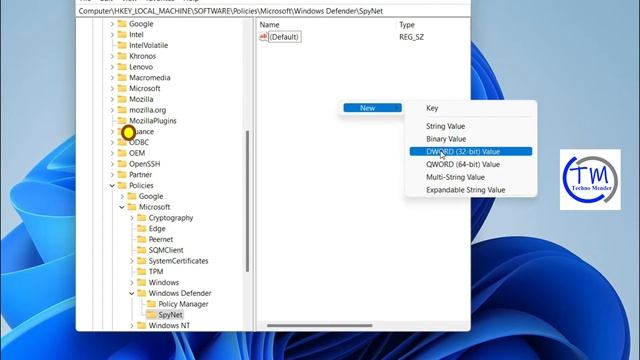640x360 pixels.
Task: Select the (Default) value entry
Action: [x=284, y=37]
